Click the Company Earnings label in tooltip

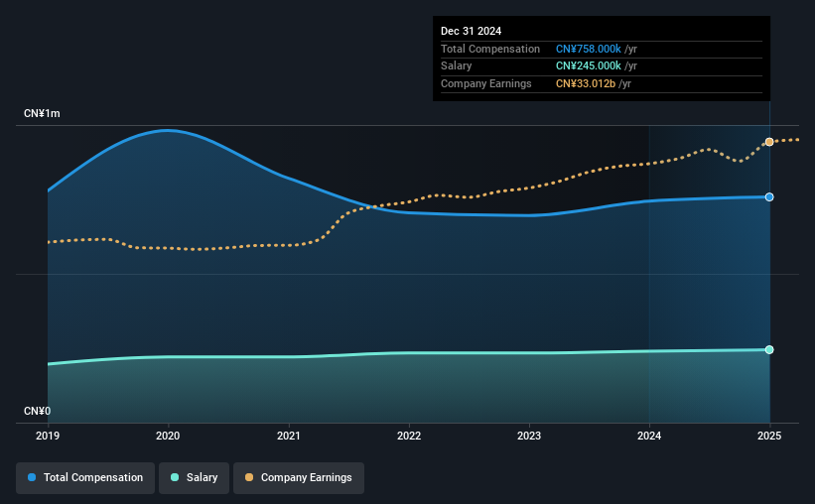pos(486,83)
